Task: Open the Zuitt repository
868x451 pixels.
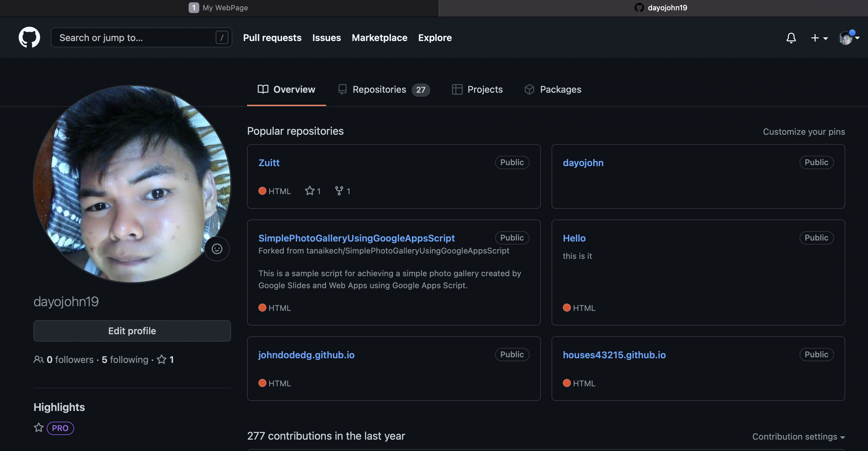Action: [x=269, y=162]
